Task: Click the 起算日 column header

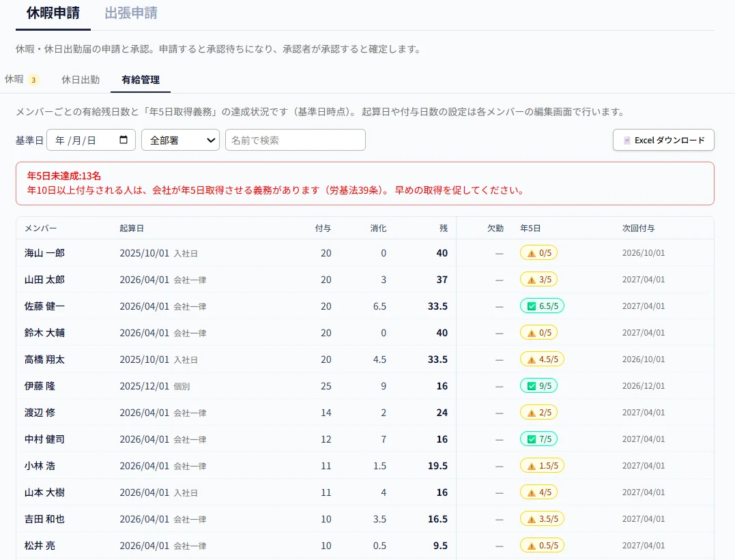Action: 132,229
